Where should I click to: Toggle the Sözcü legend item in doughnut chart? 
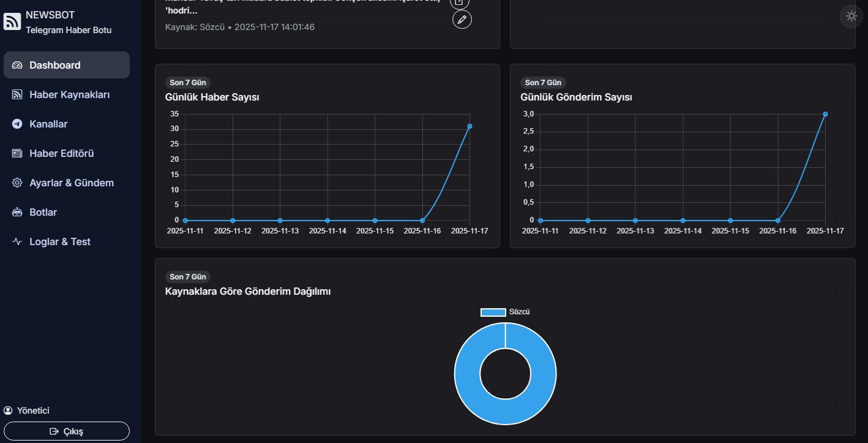coord(505,312)
